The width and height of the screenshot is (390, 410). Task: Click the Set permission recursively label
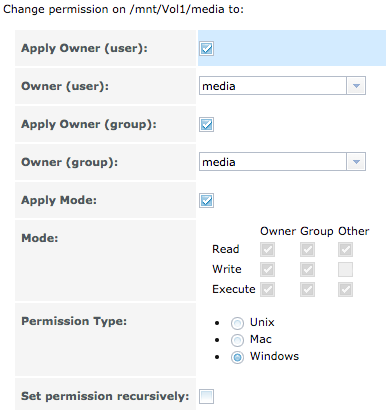pyautogui.click(x=105, y=396)
